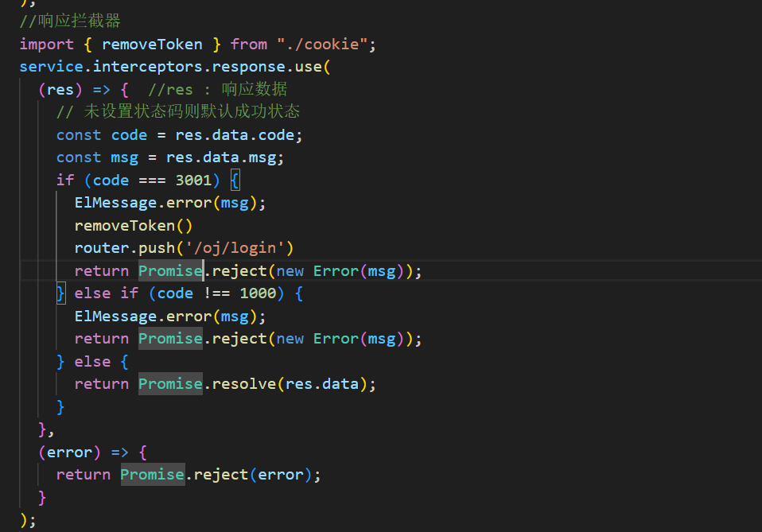Click the final ");" closing line

pos(28,520)
